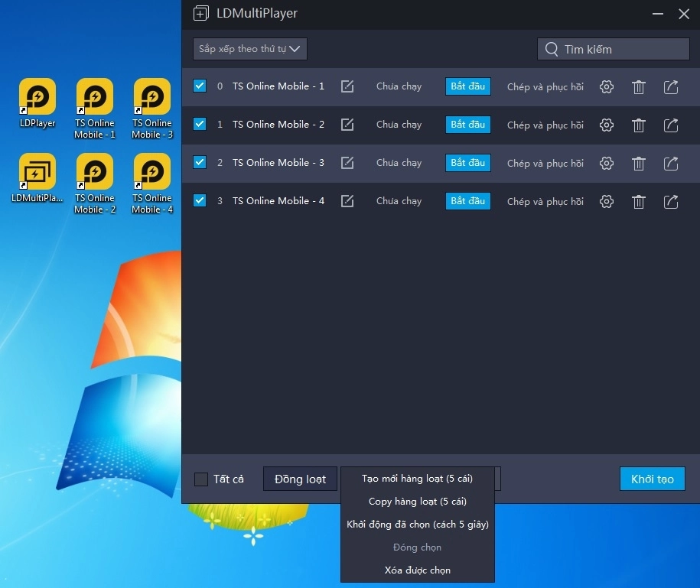Create desktop shortcut for TS Online Mobile - 1

pos(671,86)
